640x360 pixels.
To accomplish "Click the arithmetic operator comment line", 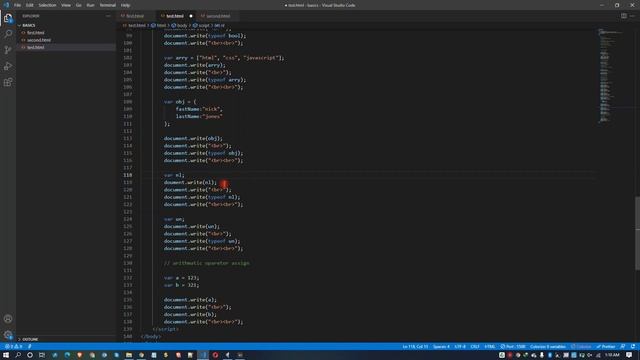I will click(207, 263).
